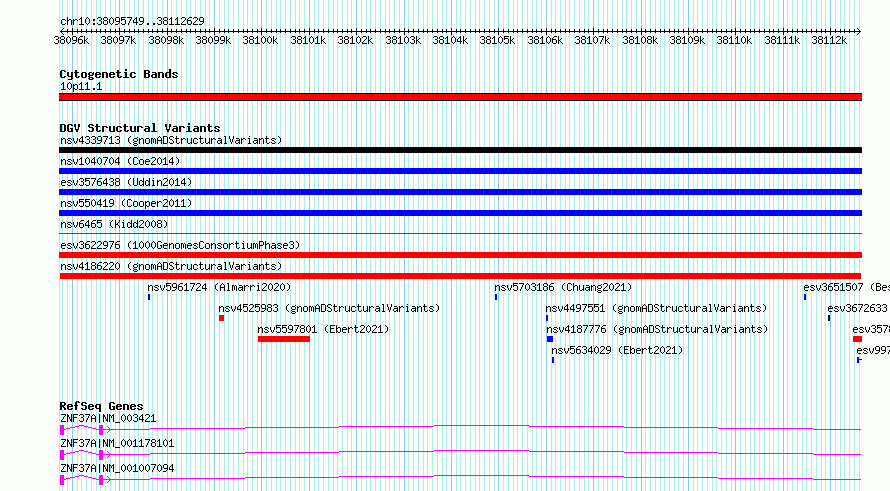Viewport: 890px width, 491px height.
Task: Click the 38112k scale position label
Action: [829, 40]
